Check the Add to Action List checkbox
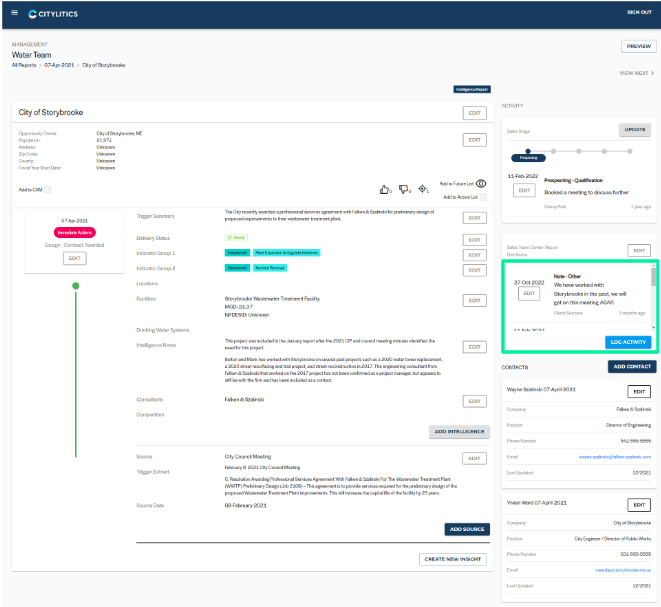Image resolution: width=661 pixels, height=607 pixels. 483,197
